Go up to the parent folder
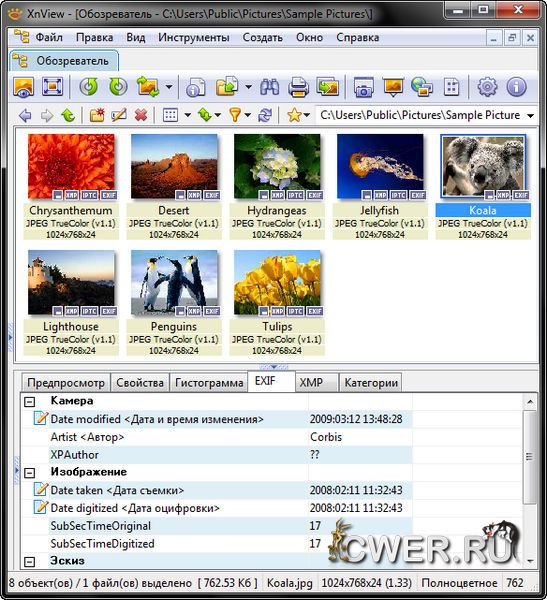 (68, 115)
